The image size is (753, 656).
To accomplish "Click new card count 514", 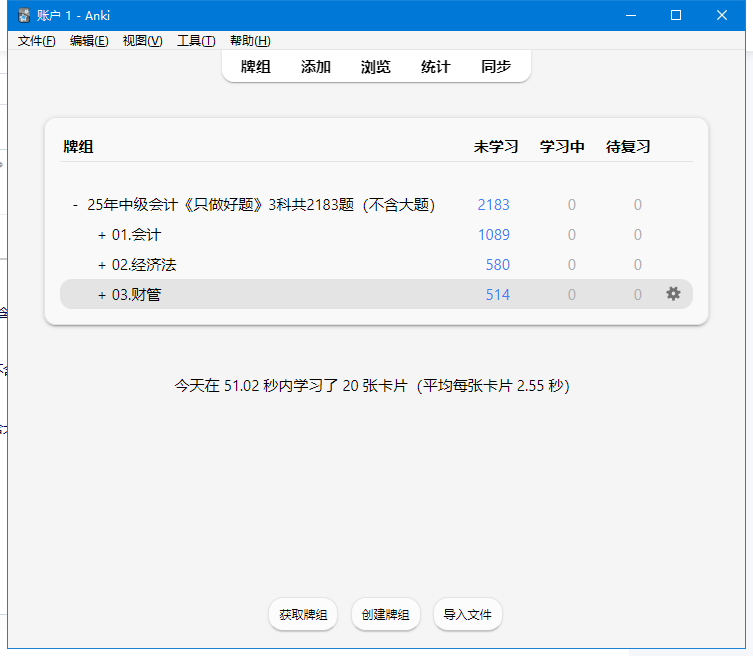I will 498,294.
